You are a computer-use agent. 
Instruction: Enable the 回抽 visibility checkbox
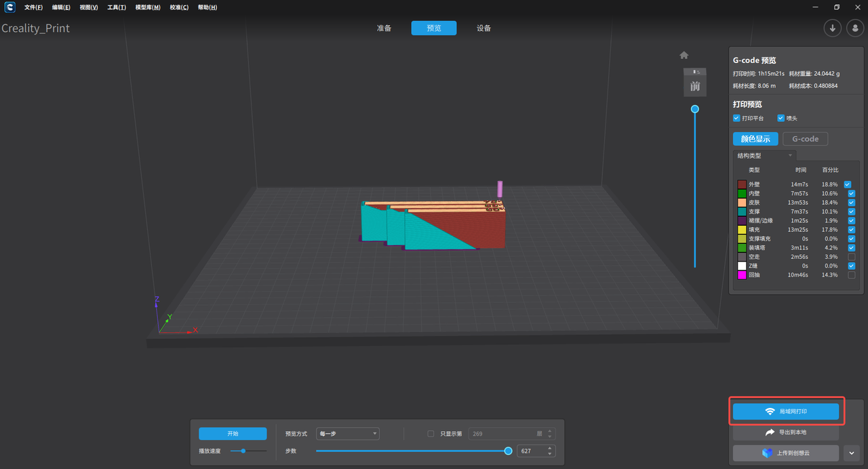pos(852,275)
